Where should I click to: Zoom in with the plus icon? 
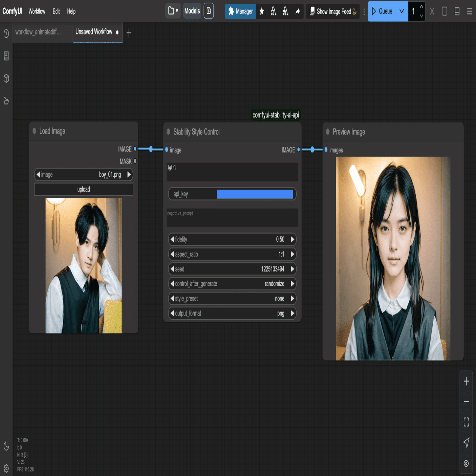(466, 381)
